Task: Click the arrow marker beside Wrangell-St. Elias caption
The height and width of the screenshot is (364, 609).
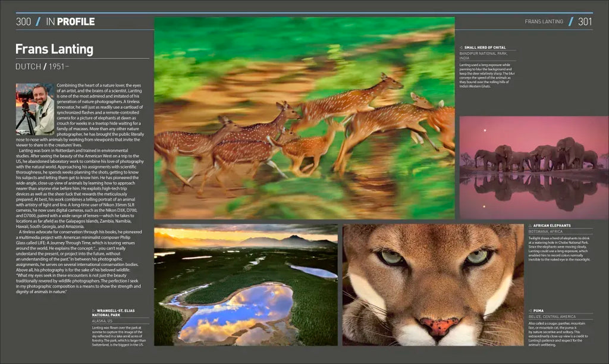Action: click(94, 310)
